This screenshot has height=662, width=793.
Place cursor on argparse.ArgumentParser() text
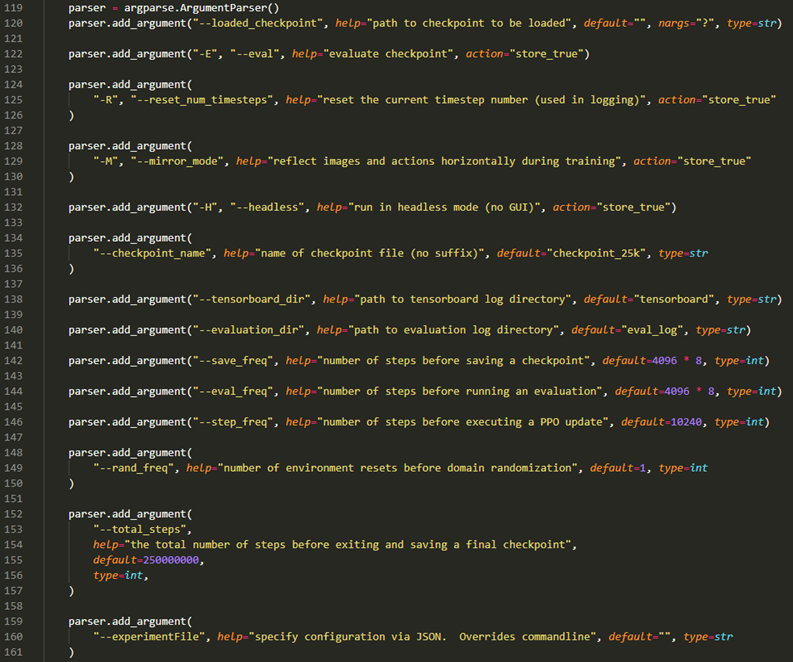click(x=201, y=8)
